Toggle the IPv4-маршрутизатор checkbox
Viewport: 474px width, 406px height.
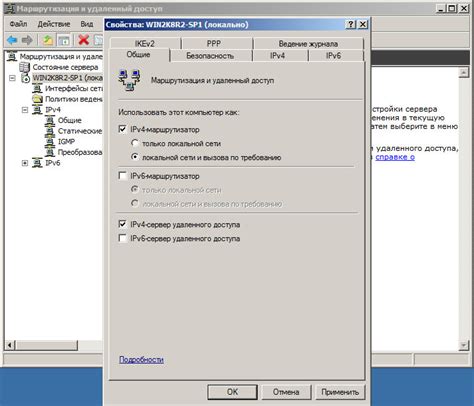[122, 129]
